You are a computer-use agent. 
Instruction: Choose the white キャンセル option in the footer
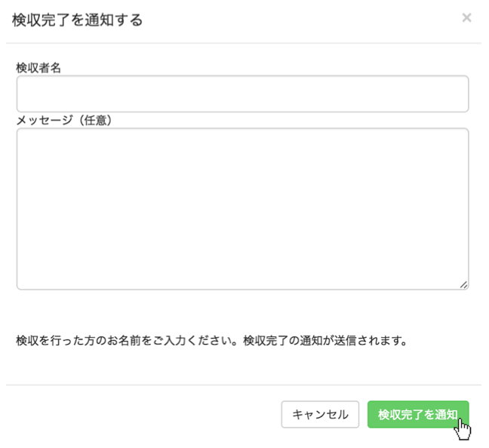[x=320, y=414]
